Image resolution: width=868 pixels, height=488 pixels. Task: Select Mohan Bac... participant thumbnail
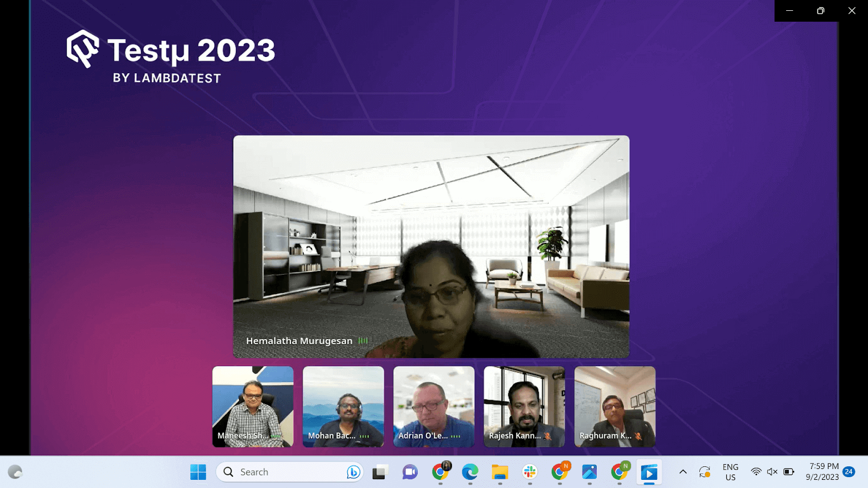[343, 407]
